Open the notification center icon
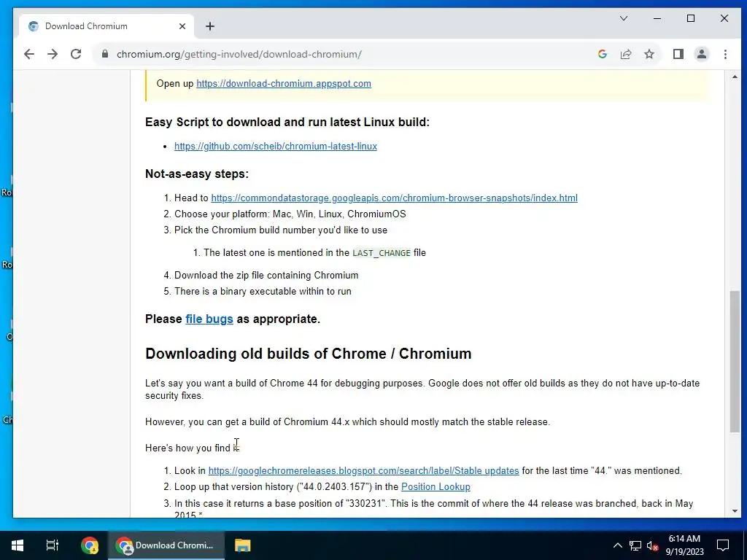Screen dimensions: 747x560 [723, 545]
